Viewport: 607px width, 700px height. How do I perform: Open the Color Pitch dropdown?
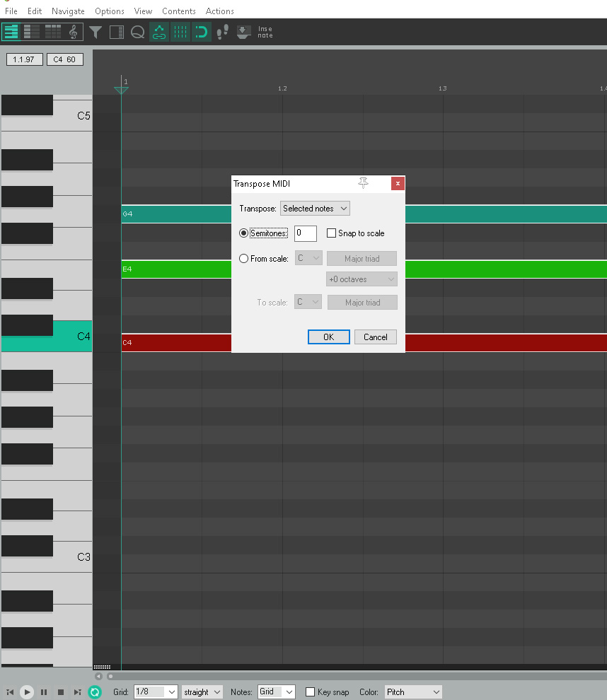(413, 692)
